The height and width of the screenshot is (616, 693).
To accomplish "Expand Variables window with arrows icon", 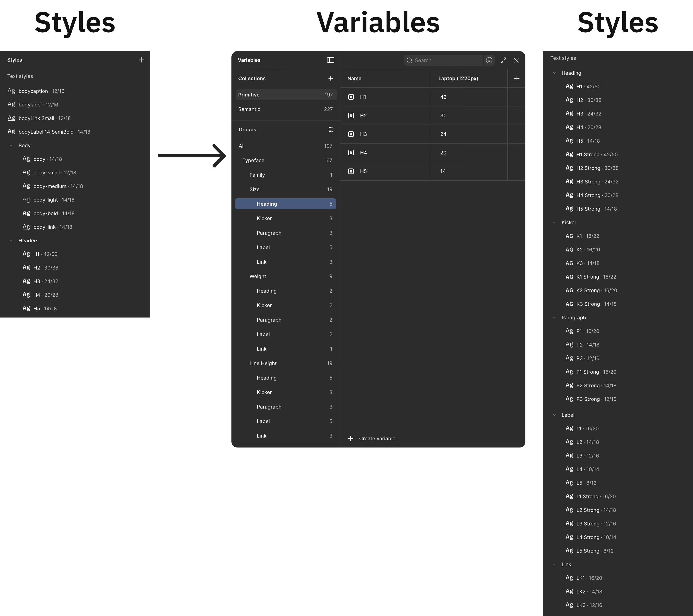I will click(503, 60).
